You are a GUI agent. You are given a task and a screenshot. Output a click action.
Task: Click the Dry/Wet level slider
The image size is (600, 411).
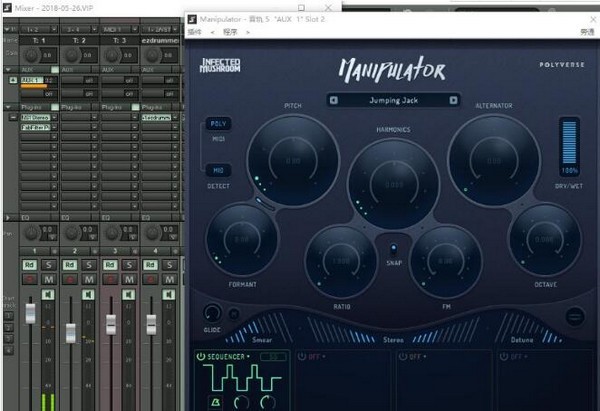click(569, 144)
